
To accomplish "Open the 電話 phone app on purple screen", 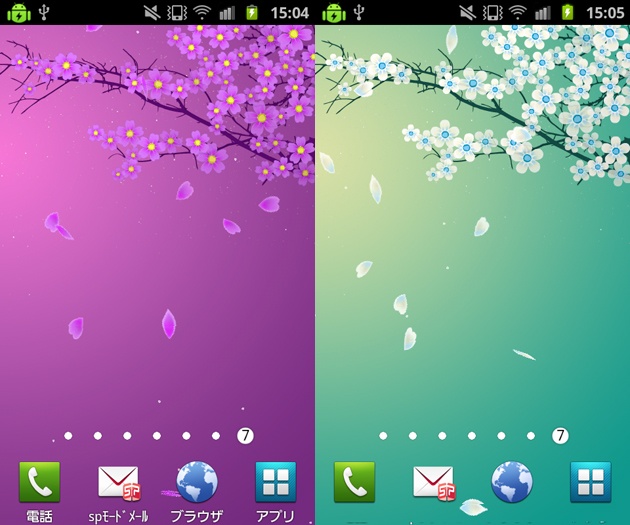I will pyautogui.click(x=39, y=482).
